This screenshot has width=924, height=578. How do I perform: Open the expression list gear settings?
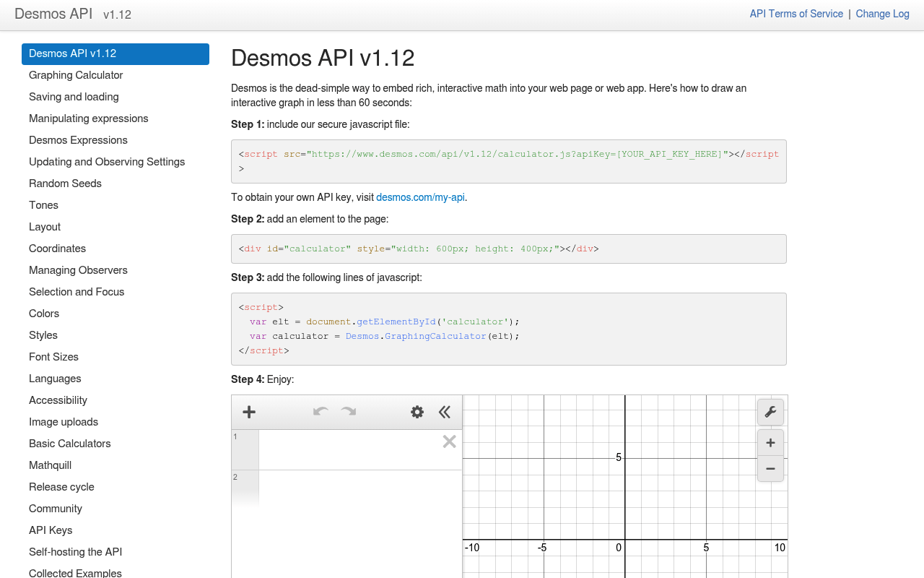coord(417,412)
